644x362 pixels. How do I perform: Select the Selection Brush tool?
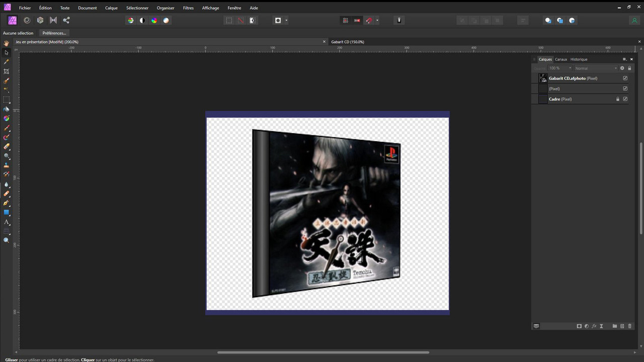pos(7,80)
